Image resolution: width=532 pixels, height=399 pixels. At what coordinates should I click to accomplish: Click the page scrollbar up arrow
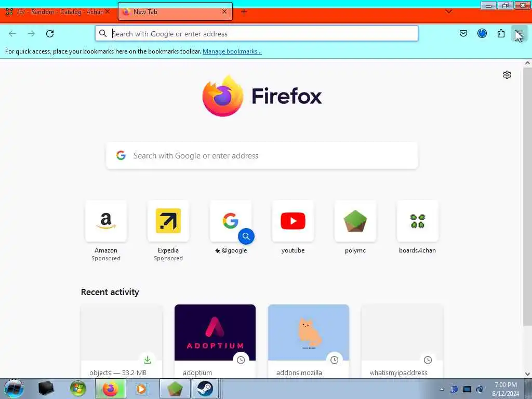click(527, 63)
